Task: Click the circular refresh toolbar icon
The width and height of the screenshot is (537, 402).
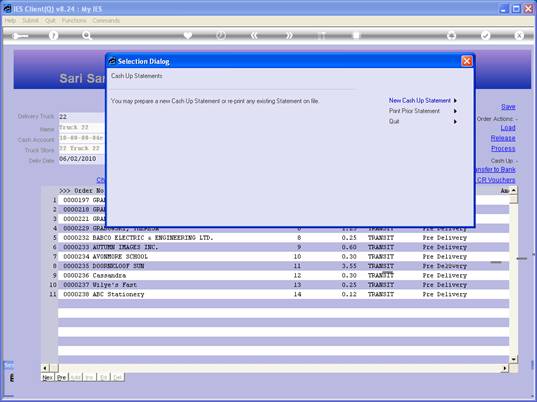Action: [221, 35]
